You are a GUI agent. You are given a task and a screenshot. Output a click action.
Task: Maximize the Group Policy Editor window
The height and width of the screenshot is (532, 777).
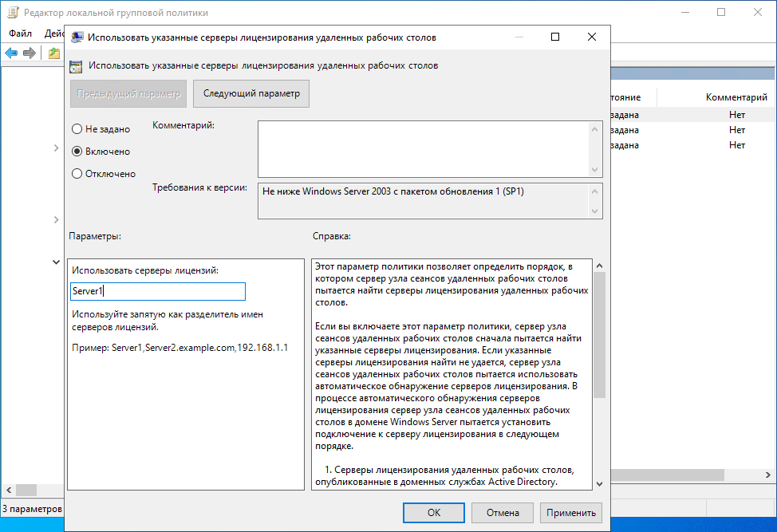(721, 13)
